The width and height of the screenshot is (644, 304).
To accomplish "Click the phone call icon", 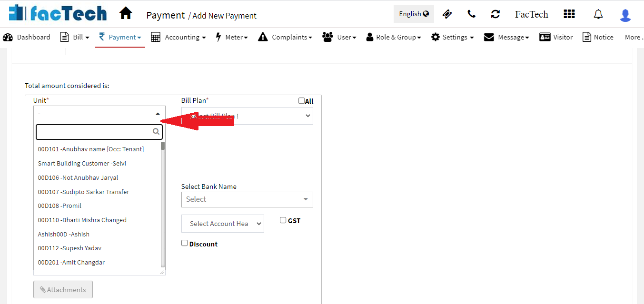I will [471, 14].
